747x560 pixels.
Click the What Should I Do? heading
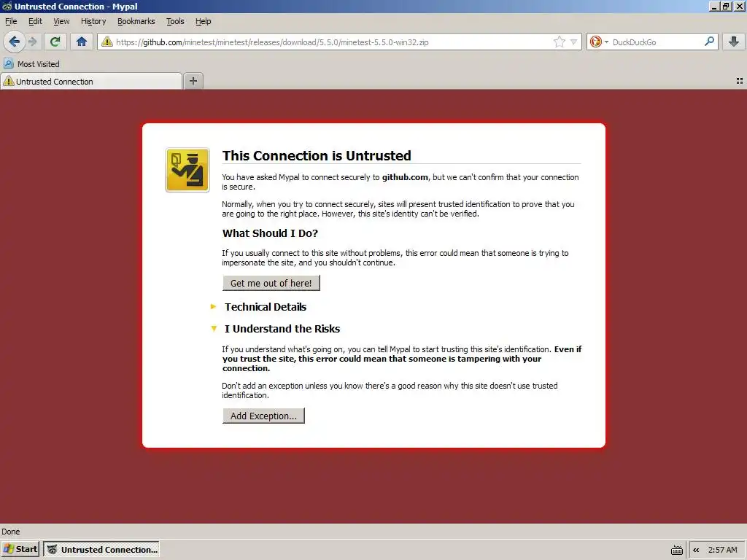(270, 233)
